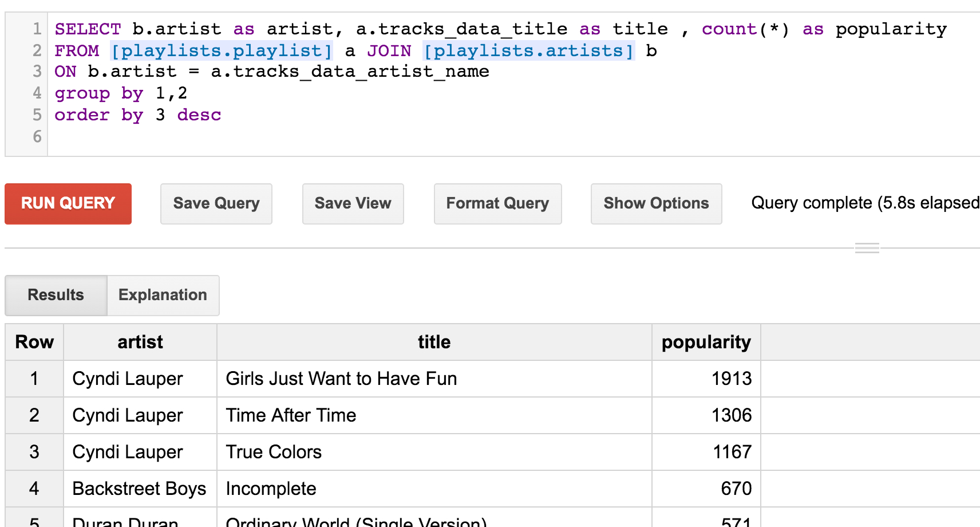Click the [playlists.artists] table reference in the query

528,51
